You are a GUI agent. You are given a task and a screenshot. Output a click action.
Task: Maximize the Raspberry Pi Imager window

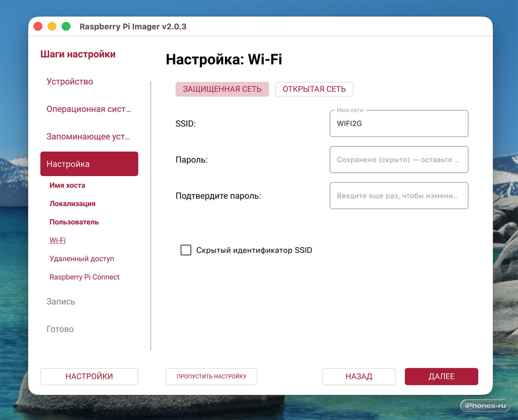tap(66, 26)
